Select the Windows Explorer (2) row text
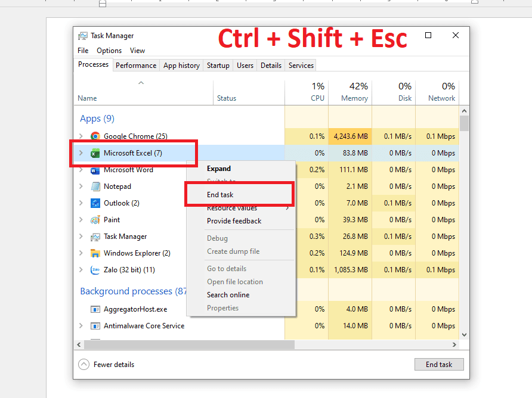 [137, 253]
